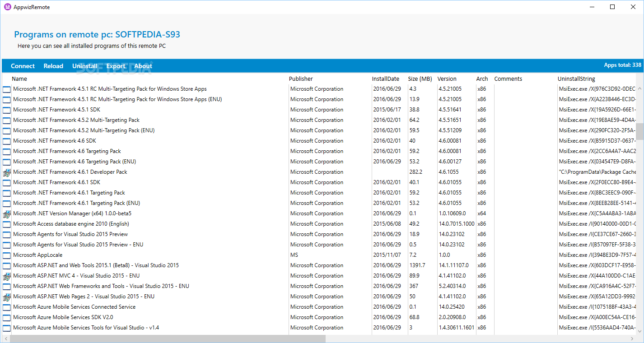Click size value 38.8

click(x=414, y=110)
